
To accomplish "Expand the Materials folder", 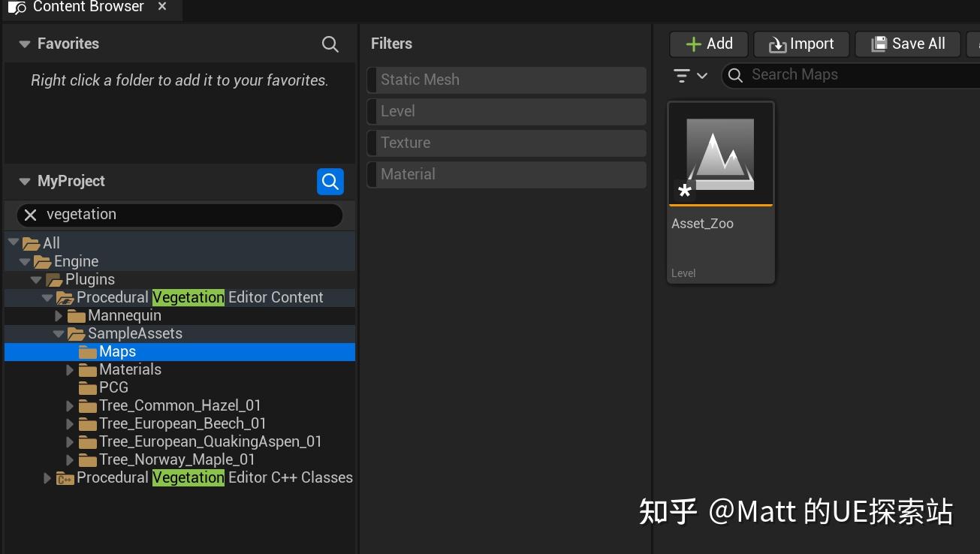I will 70,369.
